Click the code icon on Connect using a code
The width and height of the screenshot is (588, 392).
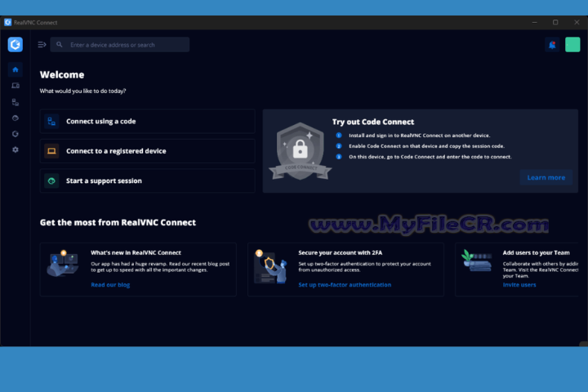(x=51, y=121)
